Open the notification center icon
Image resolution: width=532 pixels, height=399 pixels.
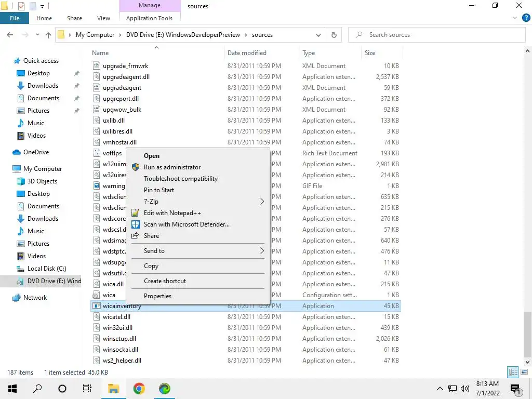tap(515, 389)
